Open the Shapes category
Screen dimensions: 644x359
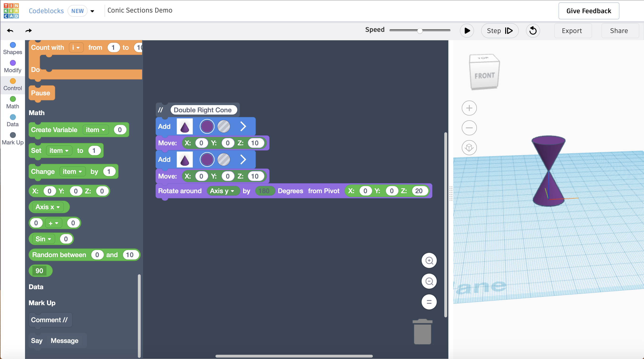pos(13,48)
